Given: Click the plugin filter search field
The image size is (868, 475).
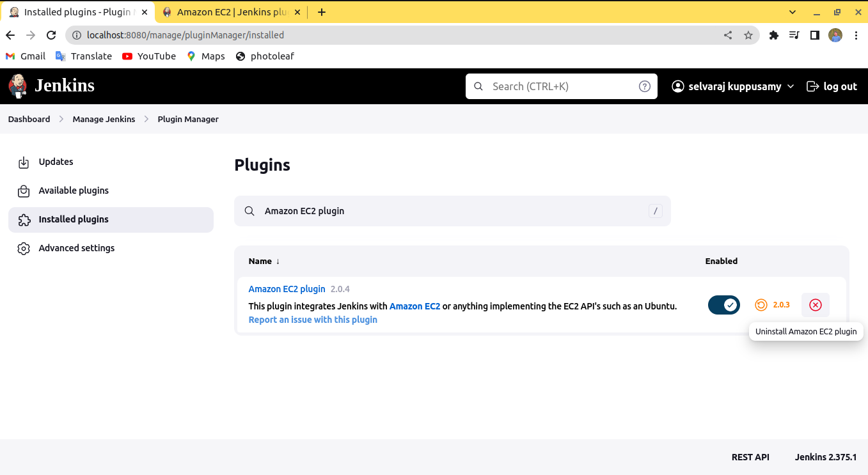Looking at the screenshot, I should [x=452, y=211].
